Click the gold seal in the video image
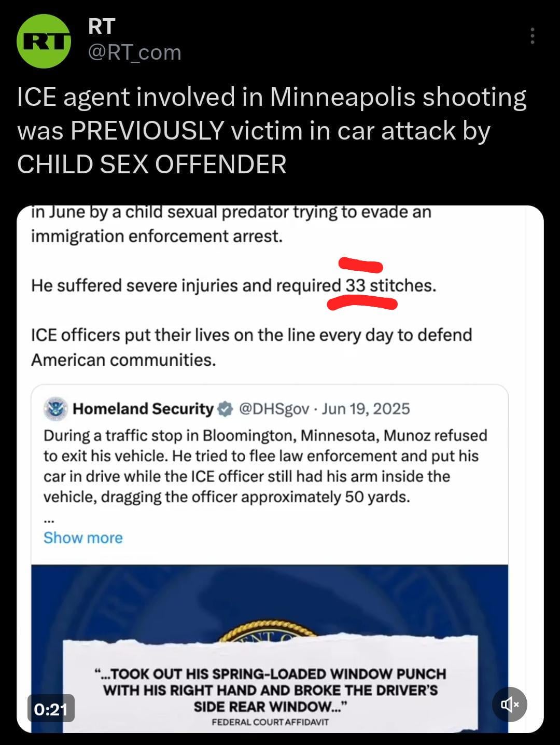The image size is (560, 745). tap(270, 629)
